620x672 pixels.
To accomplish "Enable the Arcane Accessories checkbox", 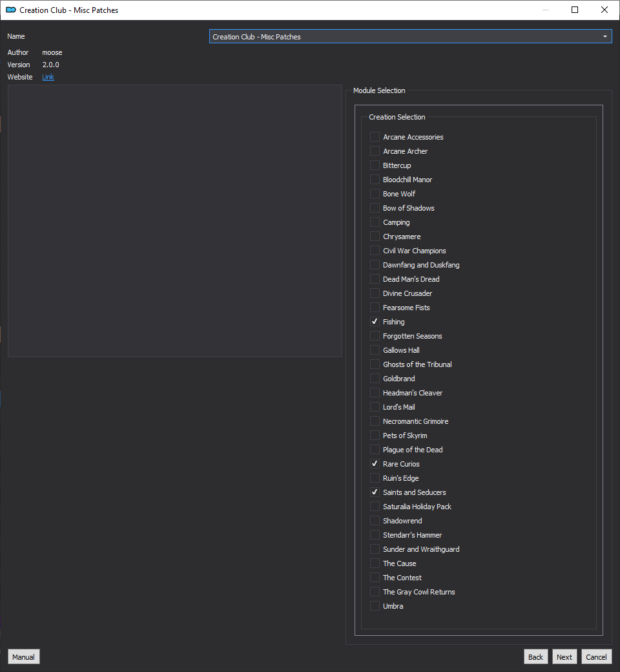I will (375, 137).
